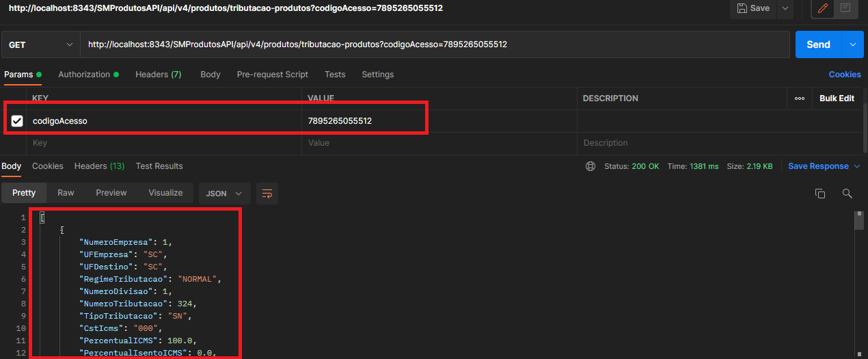The height and width of the screenshot is (359, 868).
Task: Open the Tests tab
Action: pyautogui.click(x=335, y=75)
